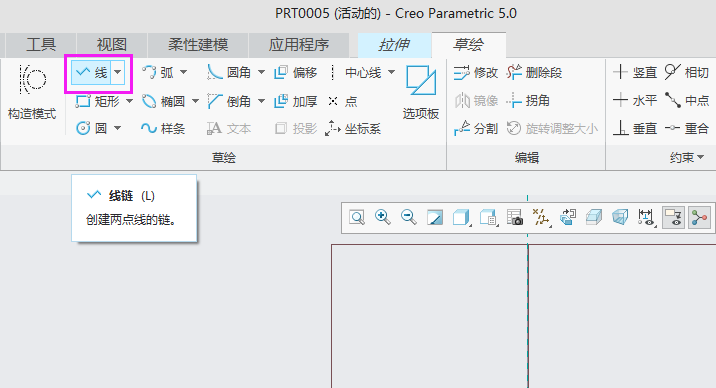Open the View Manager camera icon
This screenshot has height=388, width=716.
[x=515, y=218]
